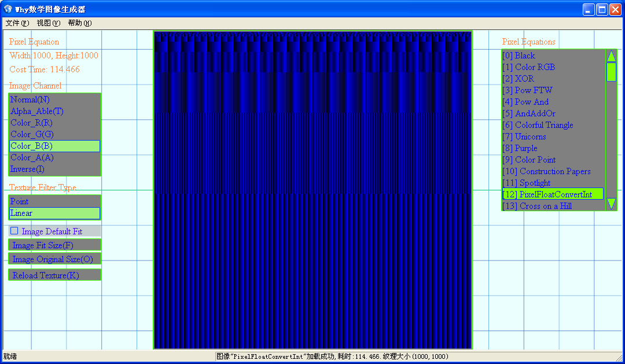625x364 pixels.
Task: Select the Inverse(I) channel
Action: (x=54, y=169)
